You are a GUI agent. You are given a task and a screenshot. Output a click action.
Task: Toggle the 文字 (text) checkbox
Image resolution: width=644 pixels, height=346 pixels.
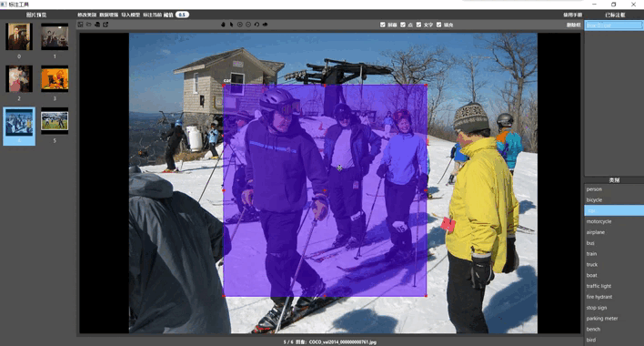coord(419,25)
